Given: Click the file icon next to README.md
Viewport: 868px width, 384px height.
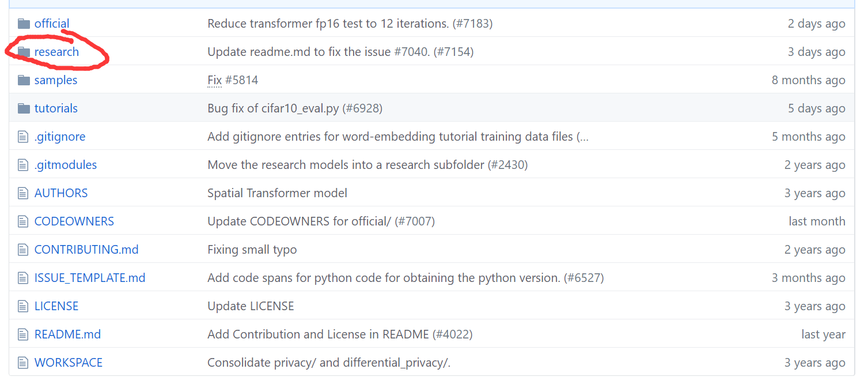Looking at the screenshot, I should (23, 334).
